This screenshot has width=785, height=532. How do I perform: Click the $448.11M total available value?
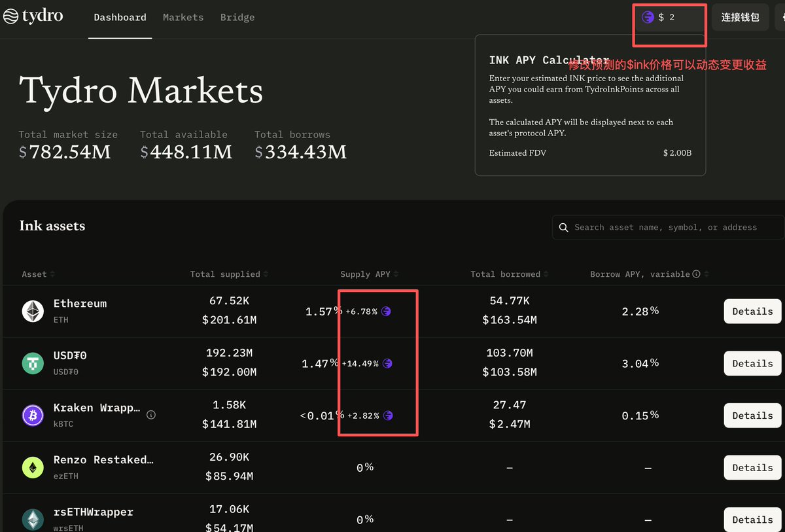[x=186, y=152]
